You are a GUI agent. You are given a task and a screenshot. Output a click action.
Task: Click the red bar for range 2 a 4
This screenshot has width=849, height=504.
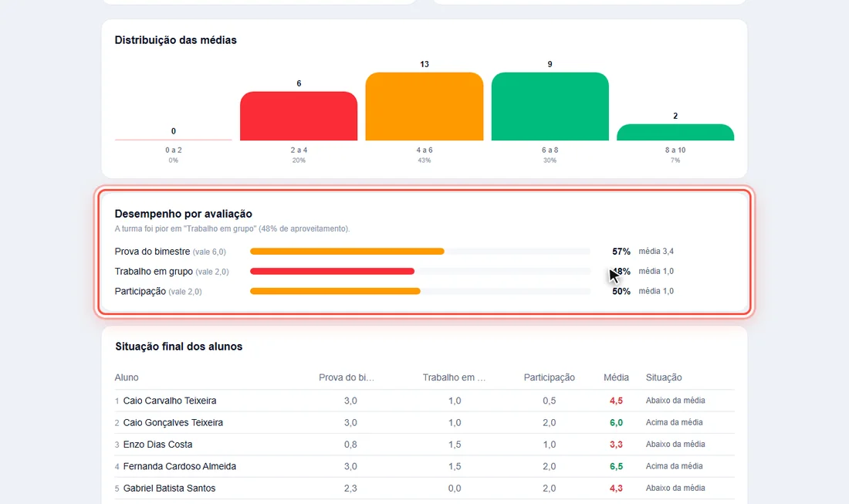299,116
